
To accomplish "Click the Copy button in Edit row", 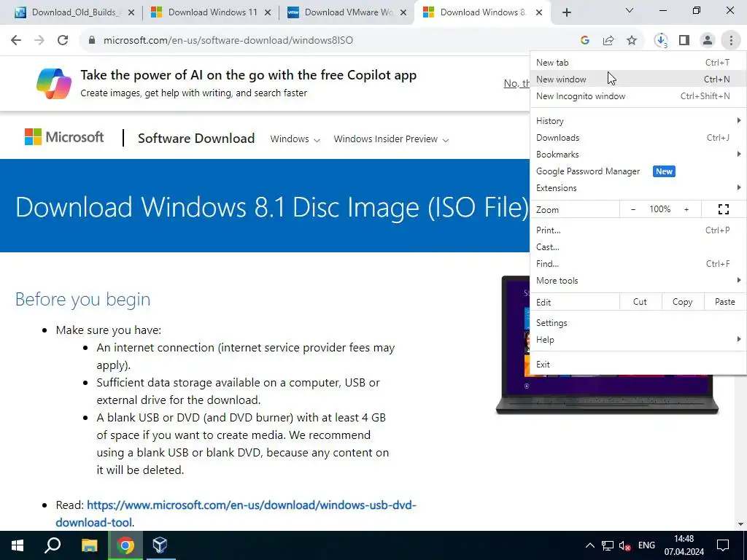I will click(682, 302).
